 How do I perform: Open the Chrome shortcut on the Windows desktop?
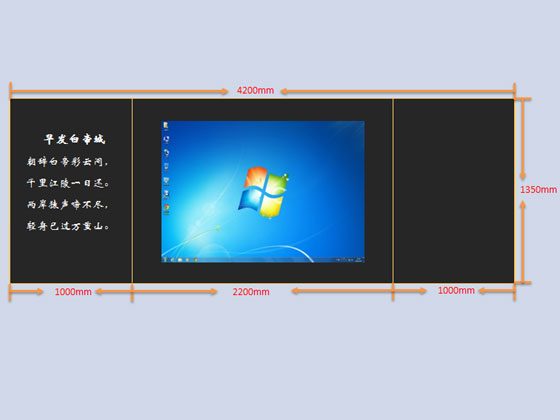click(x=166, y=208)
